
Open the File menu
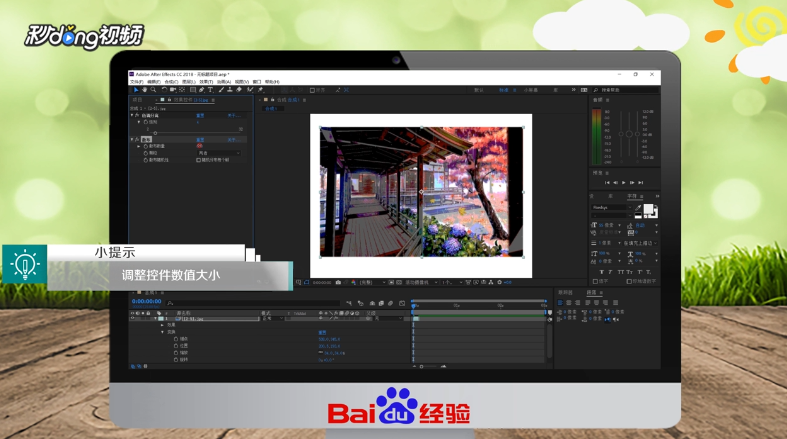tap(137, 82)
